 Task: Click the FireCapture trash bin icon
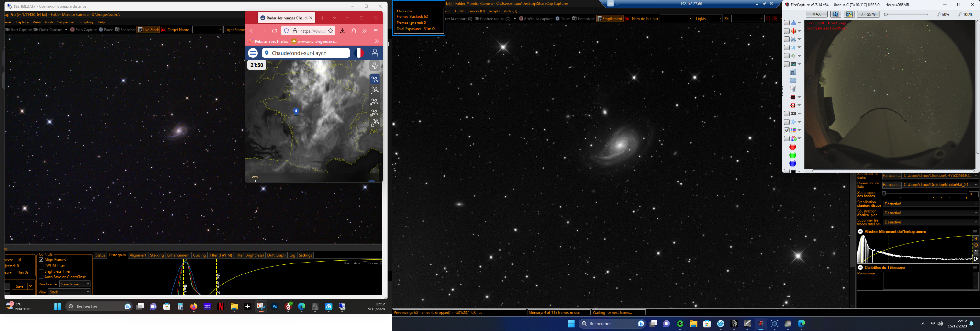point(793,89)
